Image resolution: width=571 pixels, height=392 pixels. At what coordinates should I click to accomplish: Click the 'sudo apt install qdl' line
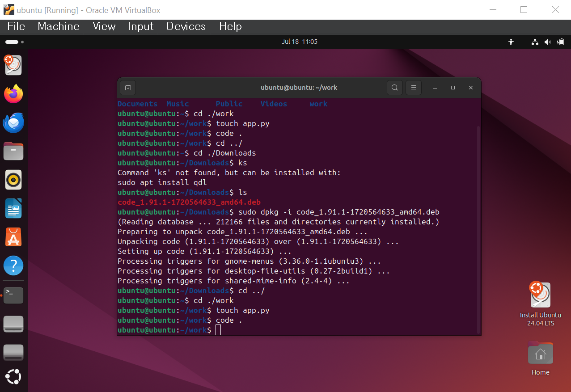click(x=162, y=182)
